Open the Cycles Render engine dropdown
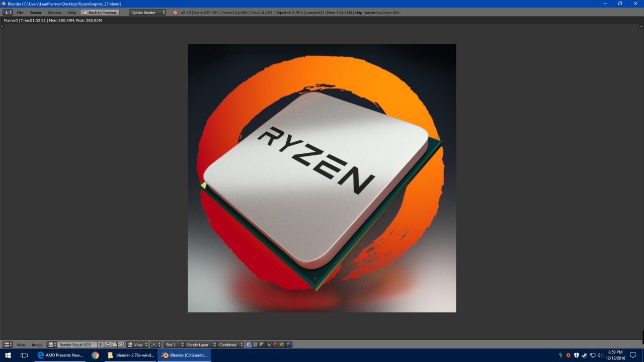The image size is (644, 362). pyautogui.click(x=147, y=13)
